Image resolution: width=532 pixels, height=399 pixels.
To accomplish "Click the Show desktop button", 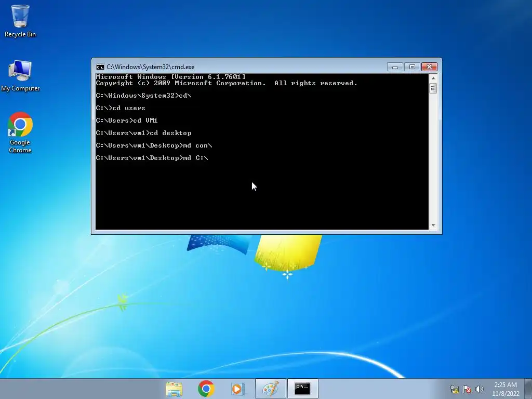I will click(x=528, y=389).
